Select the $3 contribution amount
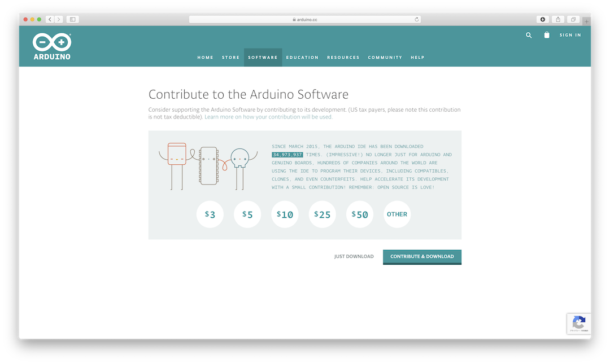 pyautogui.click(x=210, y=214)
